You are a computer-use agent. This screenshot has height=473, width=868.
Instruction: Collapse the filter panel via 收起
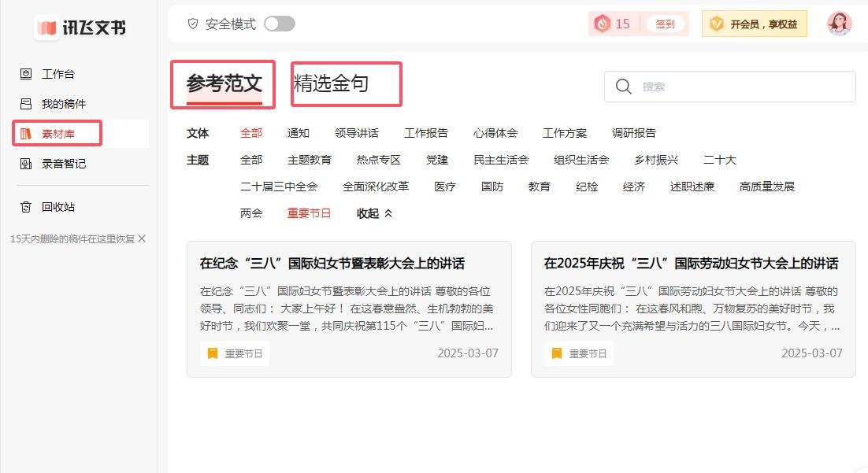tap(372, 212)
